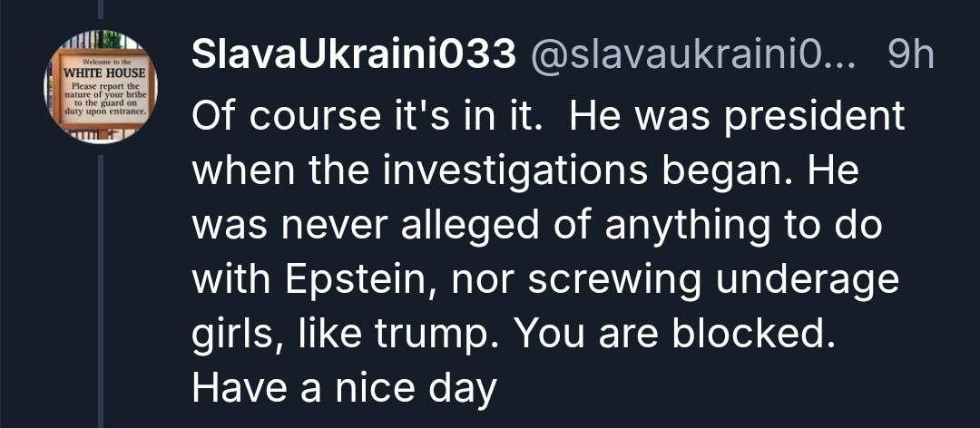Open SlavaUkraini033's profile picture
The width and height of the screenshot is (980, 428).
pos(100,87)
